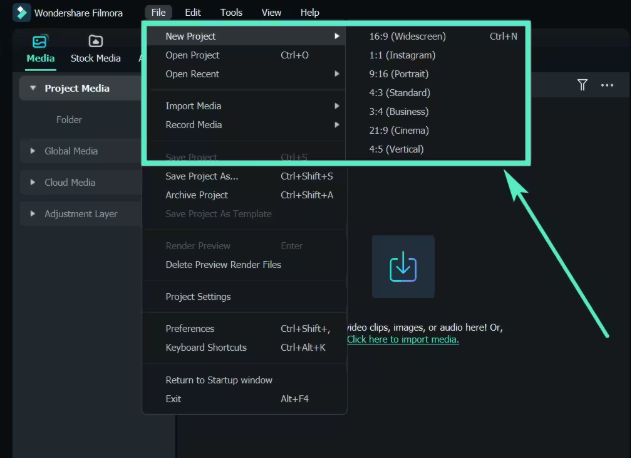Choose Archive Project entry
The image size is (631, 458).
pos(245,195)
